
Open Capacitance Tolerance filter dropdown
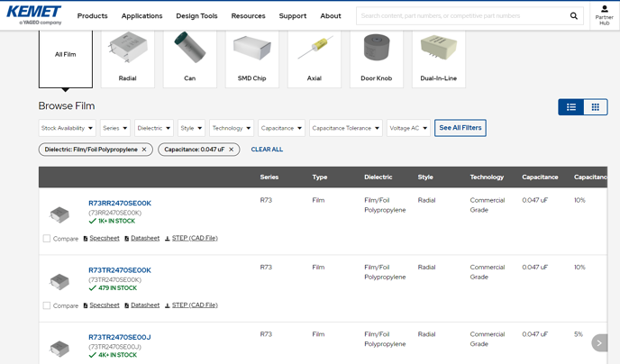[346, 128]
